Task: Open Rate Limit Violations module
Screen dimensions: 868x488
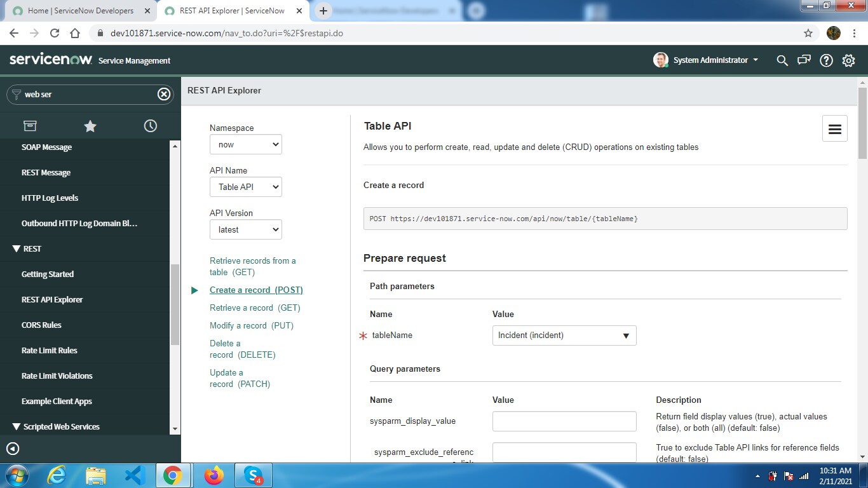Action: (57, 376)
